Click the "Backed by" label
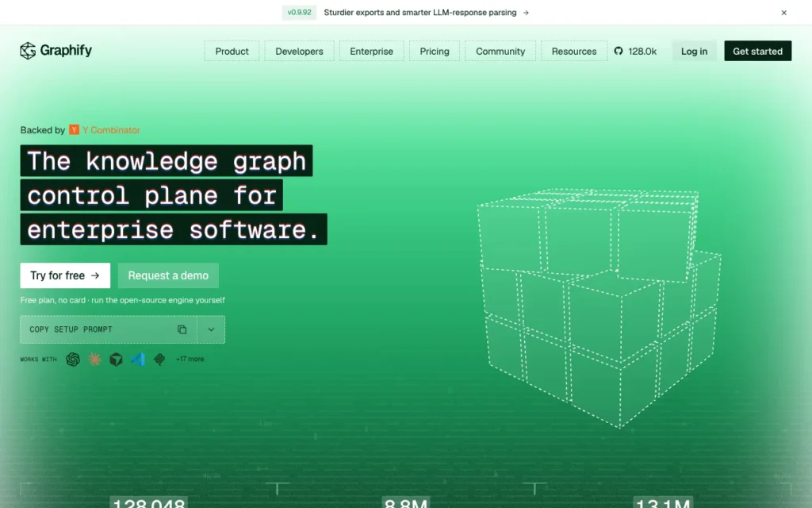812x508 pixels. (x=43, y=130)
